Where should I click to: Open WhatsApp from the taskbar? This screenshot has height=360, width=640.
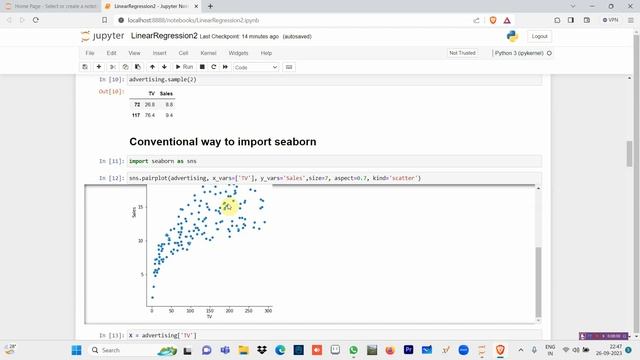[x=353, y=350]
